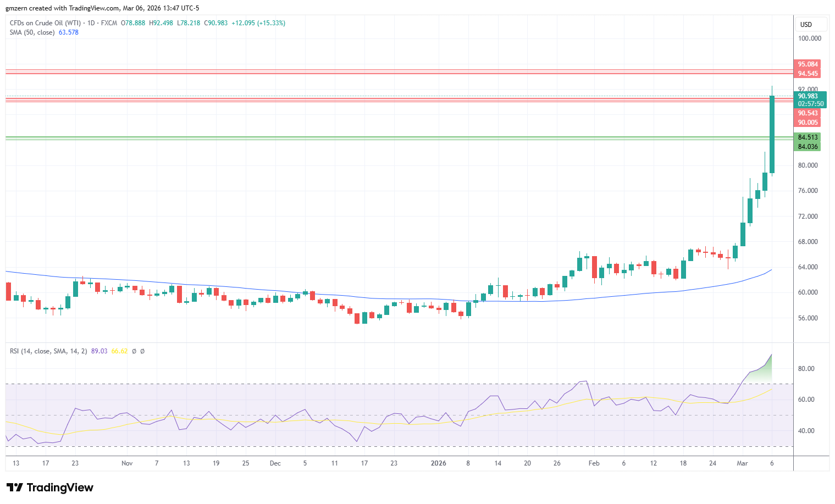Open the USD currency selector

tap(812, 24)
